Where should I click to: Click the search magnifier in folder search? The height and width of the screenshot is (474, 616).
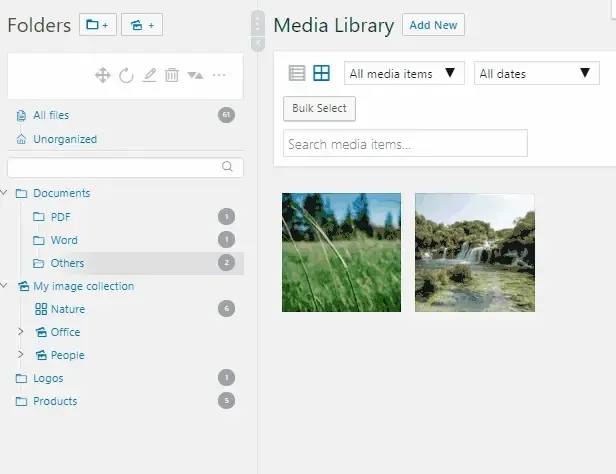[x=227, y=167]
